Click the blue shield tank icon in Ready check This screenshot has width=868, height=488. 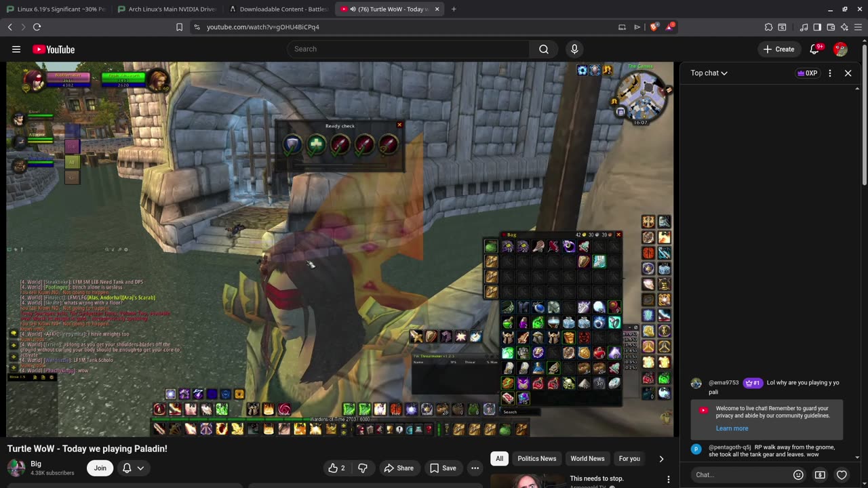pyautogui.click(x=292, y=144)
